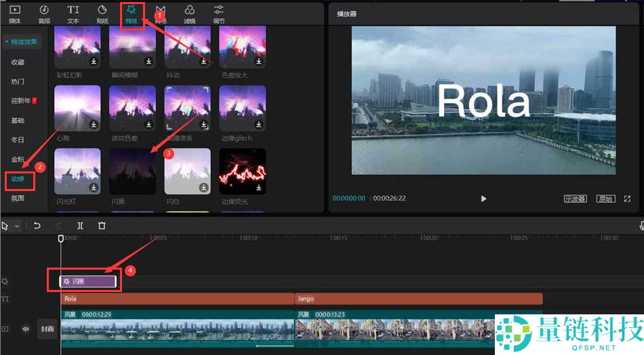
Task: Mute the main video track audio
Action: click(x=26, y=329)
